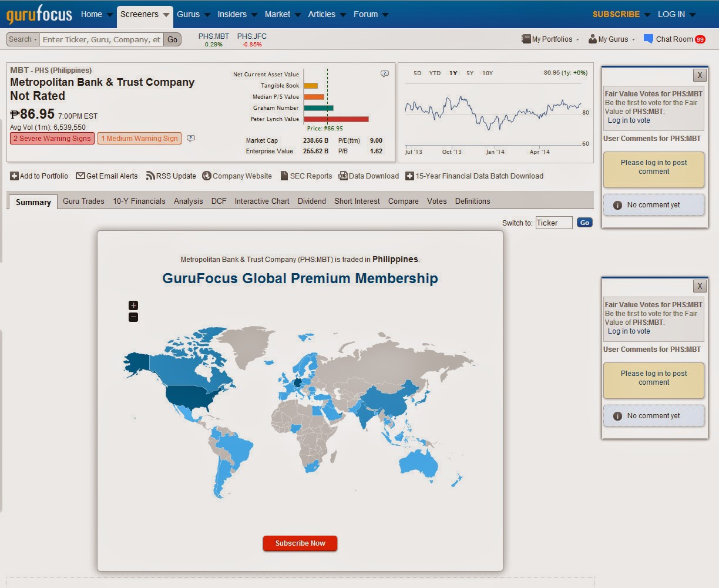The image size is (719, 588).
Task: Click the Peter Lynch Value red bar
Action: point(337,119)
